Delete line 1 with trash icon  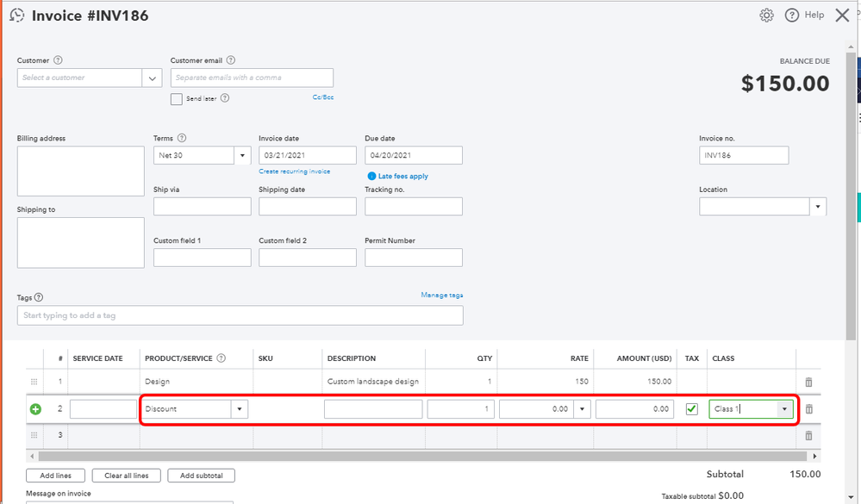[x=808, y=382]
